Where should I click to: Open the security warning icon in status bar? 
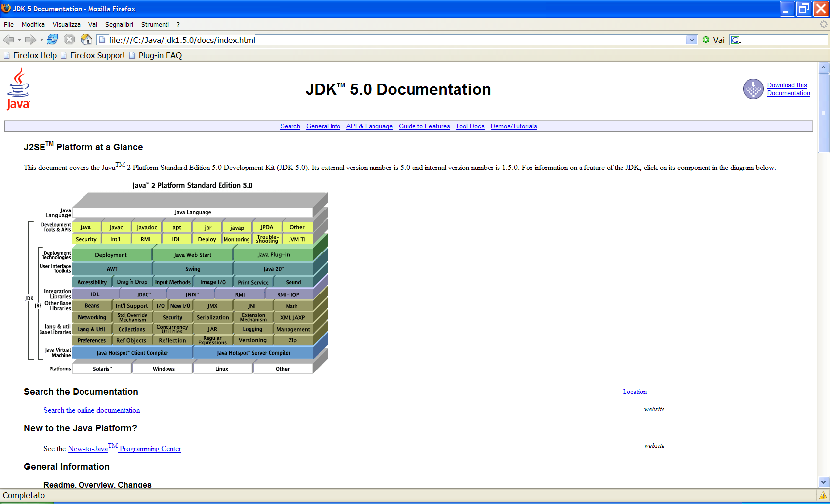tap(823, 495)
